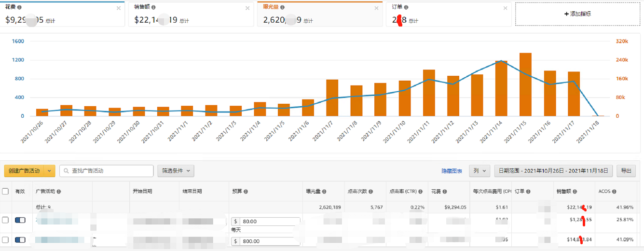Select the 曝光量 metric card
Image resolution: width=644 pixels, height=251 pixels.
(x=320, y=14)
